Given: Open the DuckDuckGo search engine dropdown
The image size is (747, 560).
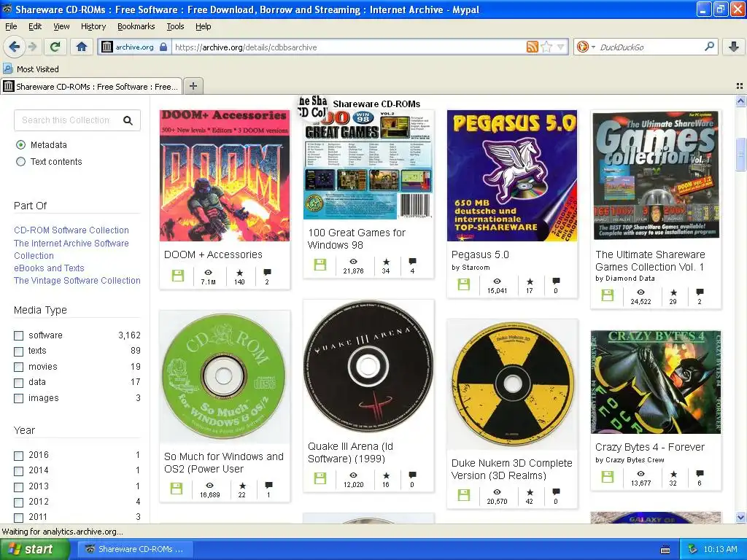Looking at the screenshot, I should pyautogui.click(x=593, y=47).
